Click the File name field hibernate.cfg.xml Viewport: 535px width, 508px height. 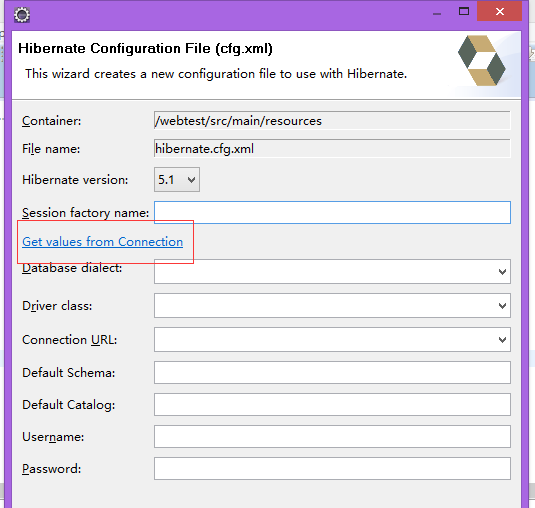pyautogui.click(x=332, y=148)
